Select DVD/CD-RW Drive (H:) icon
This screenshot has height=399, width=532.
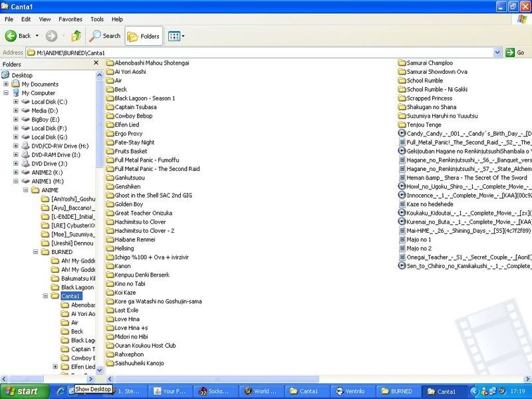coord(25,146)
